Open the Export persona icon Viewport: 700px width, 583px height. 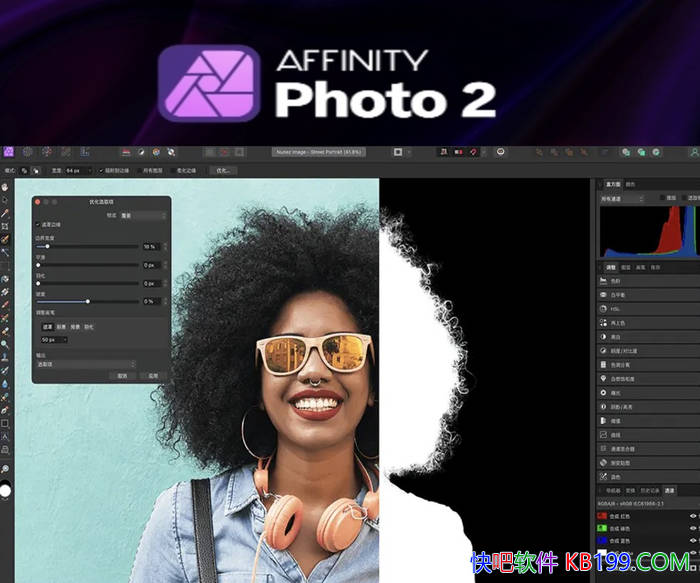click(85, 152)
